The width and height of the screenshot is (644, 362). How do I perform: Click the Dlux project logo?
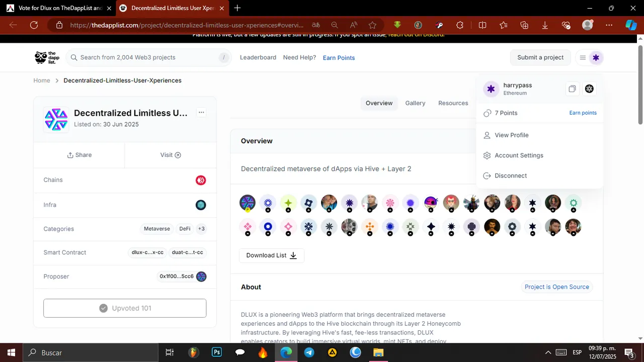56,120
